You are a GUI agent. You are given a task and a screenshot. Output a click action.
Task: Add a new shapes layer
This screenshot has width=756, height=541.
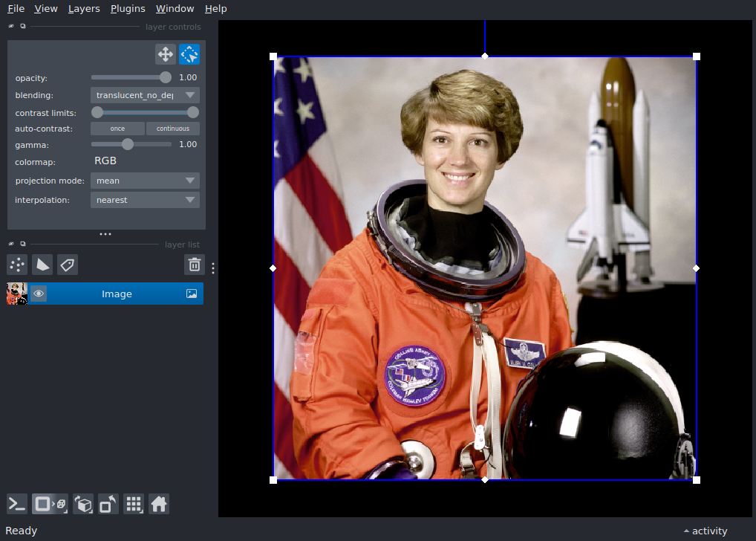click(42, 265)
